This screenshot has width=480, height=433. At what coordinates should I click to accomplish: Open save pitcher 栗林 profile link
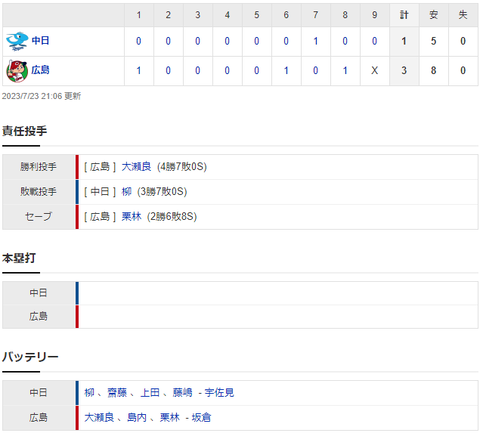(x=131, y=216)
